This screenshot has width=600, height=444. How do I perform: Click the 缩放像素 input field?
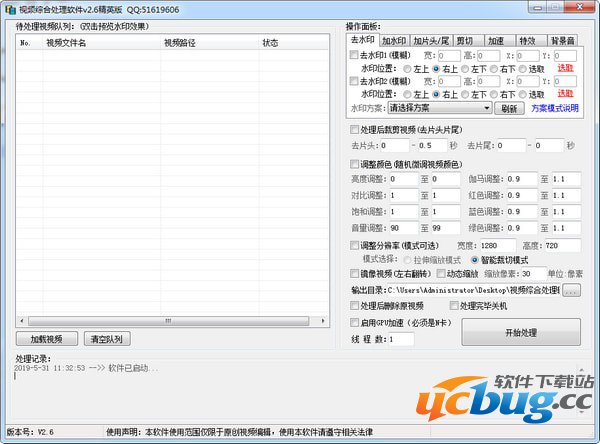[x=533, y=274]
